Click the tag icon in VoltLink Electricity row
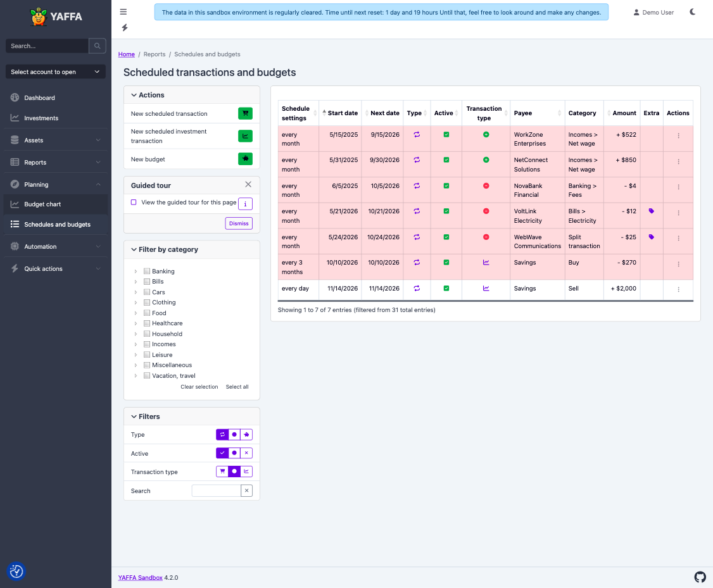Image resolution: width=713 pixels, height=588 pixels. (x=651, y=211)
